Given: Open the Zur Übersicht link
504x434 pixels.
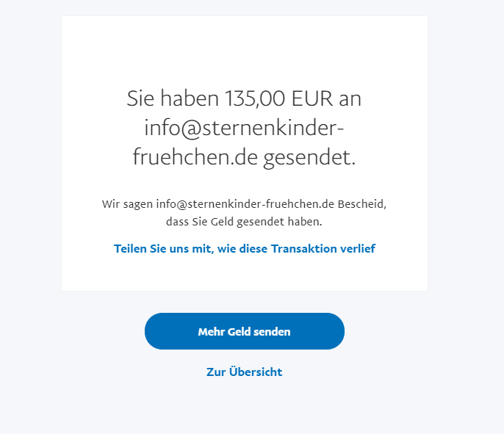Looking at the screenshot, I should [244, 372].
